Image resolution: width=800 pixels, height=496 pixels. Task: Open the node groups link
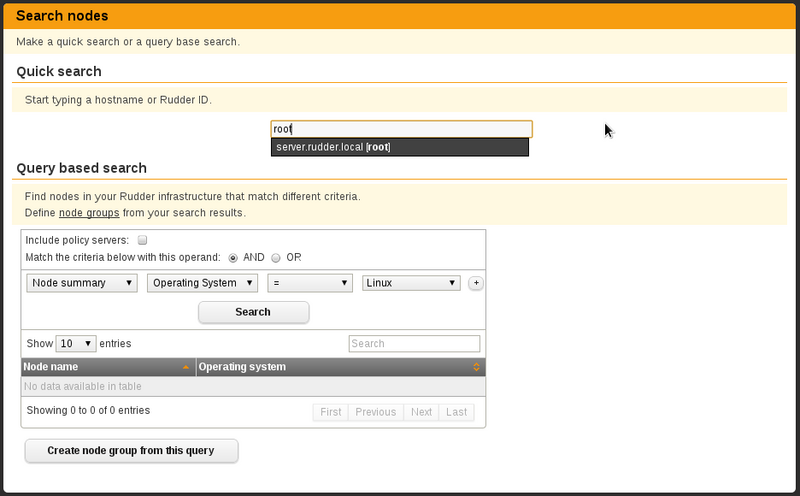(x=89, y=213)
